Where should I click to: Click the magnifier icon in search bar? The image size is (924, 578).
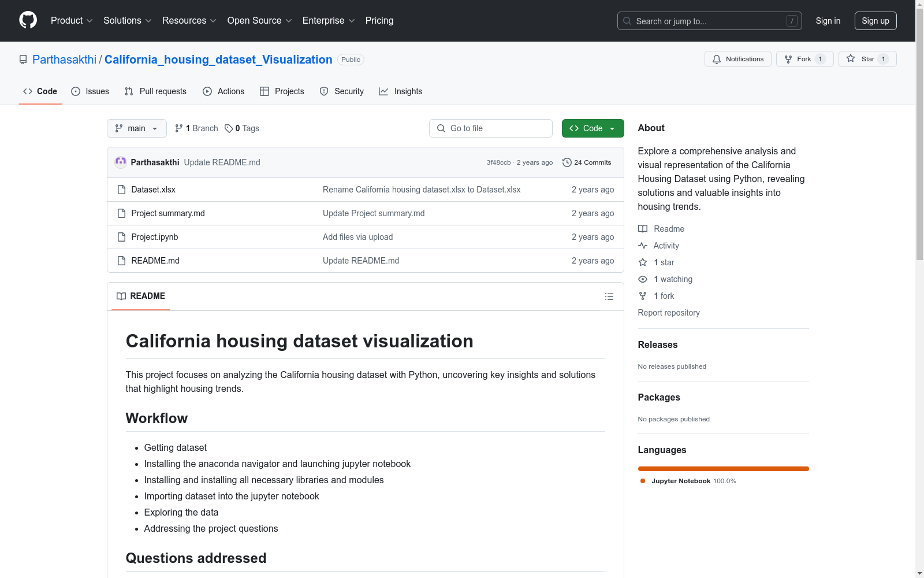[x=627, y=21]
